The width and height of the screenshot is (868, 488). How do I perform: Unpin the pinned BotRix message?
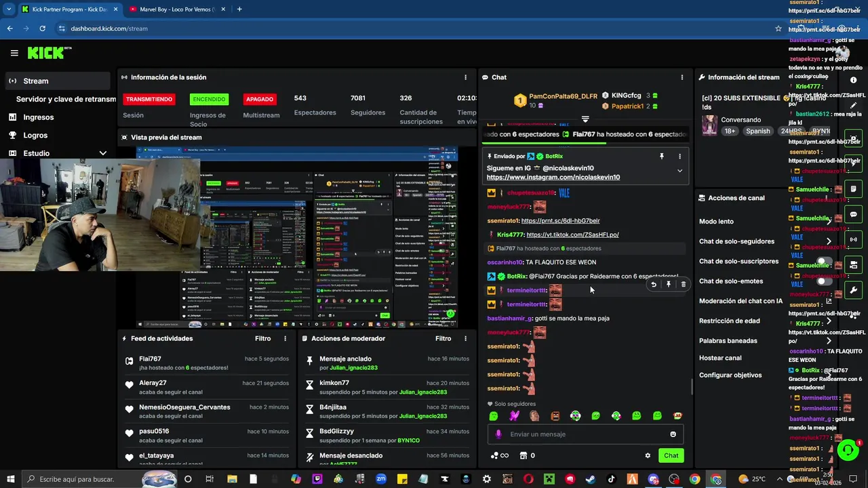coord(662,156)
